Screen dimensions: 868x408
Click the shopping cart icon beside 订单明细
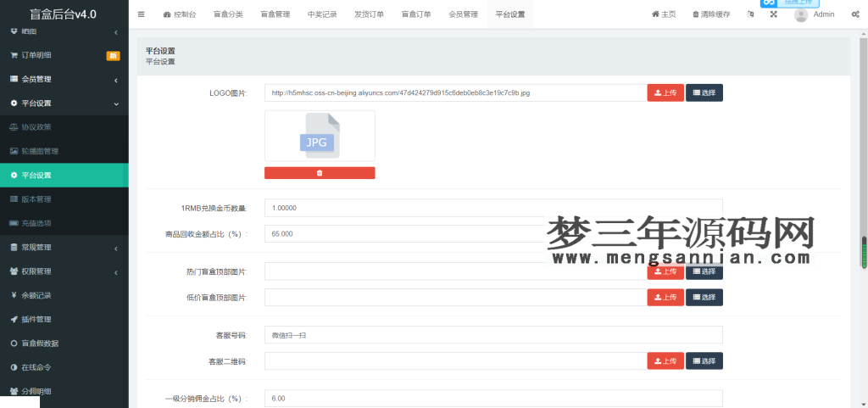(14, 55)
